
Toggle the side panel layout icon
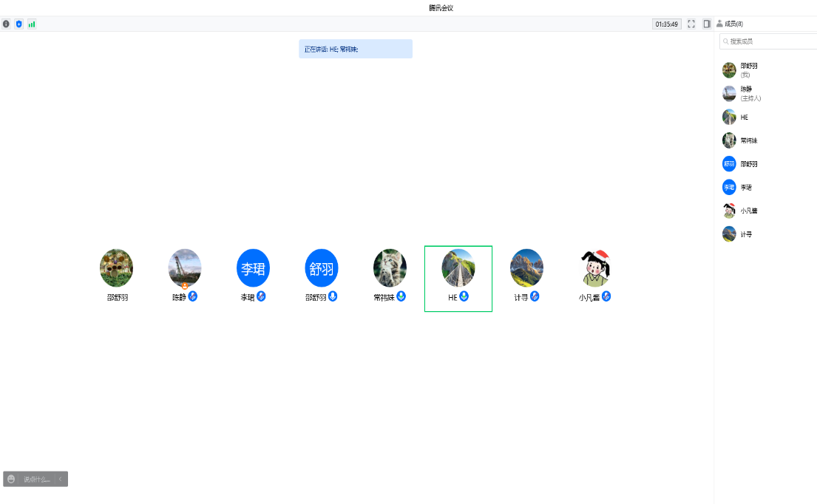707,24
